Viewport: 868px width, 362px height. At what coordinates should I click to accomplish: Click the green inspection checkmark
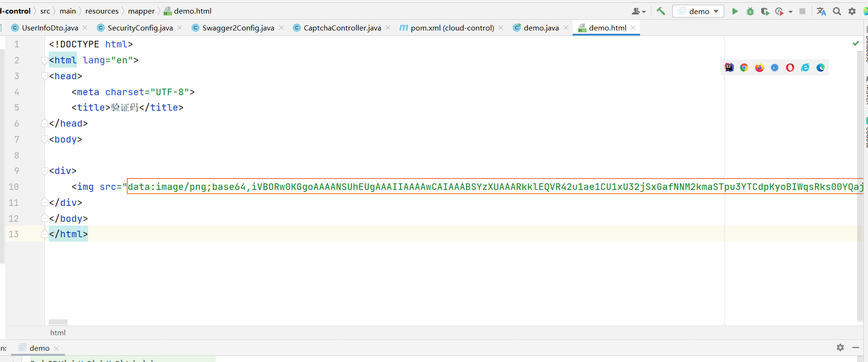[x=856, y=43]
